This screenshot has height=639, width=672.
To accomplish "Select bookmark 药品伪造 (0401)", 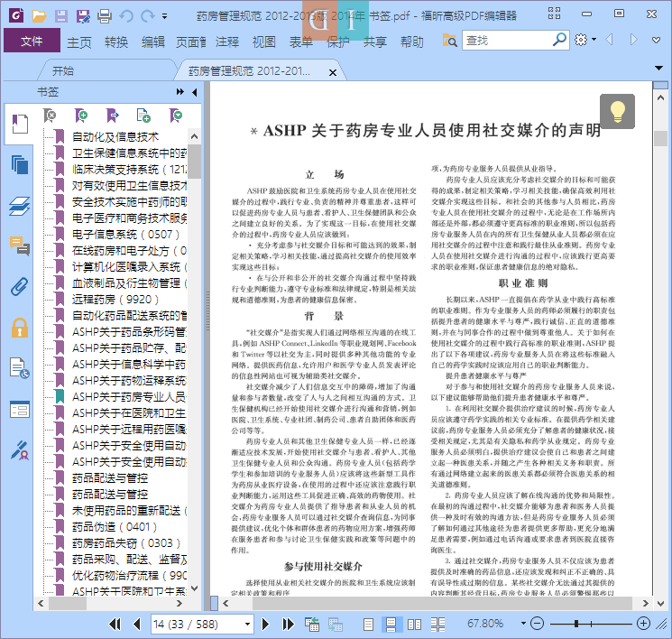I will 115,527.
